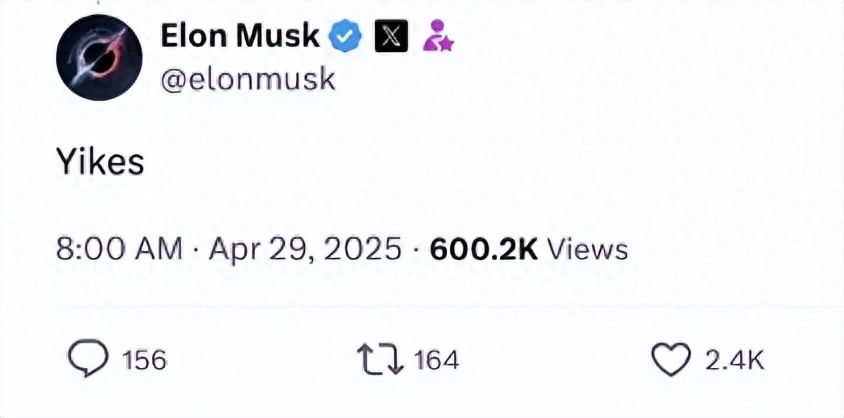Image resolution: width=844 pixels, height=418 pixels.
Task: Click the 164 reposts count
Action: pos(436,360)
